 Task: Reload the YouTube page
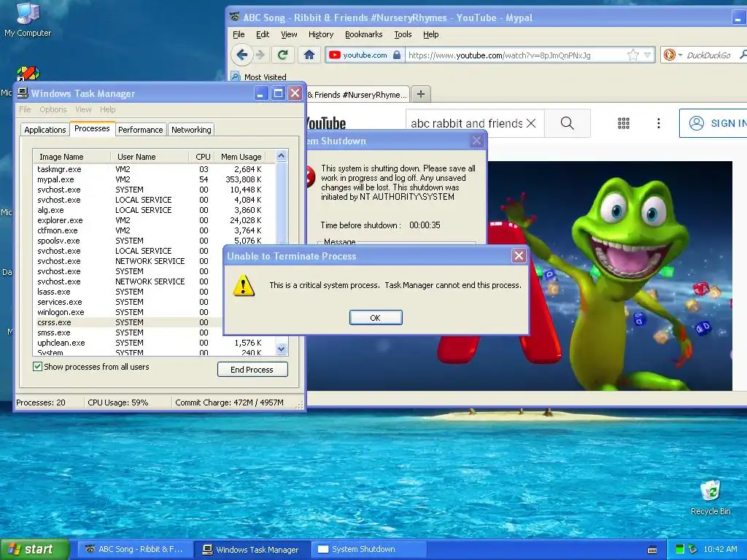click(x=282, y=55)
